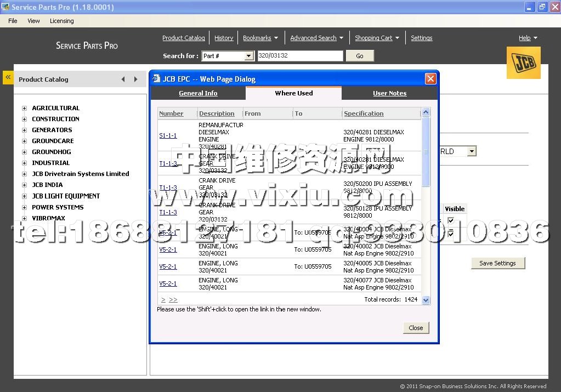Expand the AGRICULTURAL tree node
Image resolution: width=561 pixels, height=392 pixels.
(x=24, y=109)
